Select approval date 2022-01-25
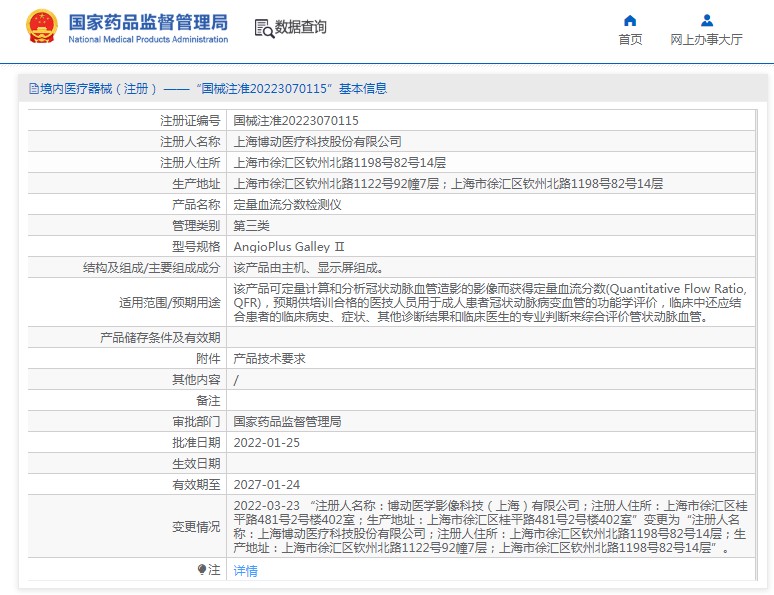This screenshot has width=774, height=595. (x=267, y=442)
